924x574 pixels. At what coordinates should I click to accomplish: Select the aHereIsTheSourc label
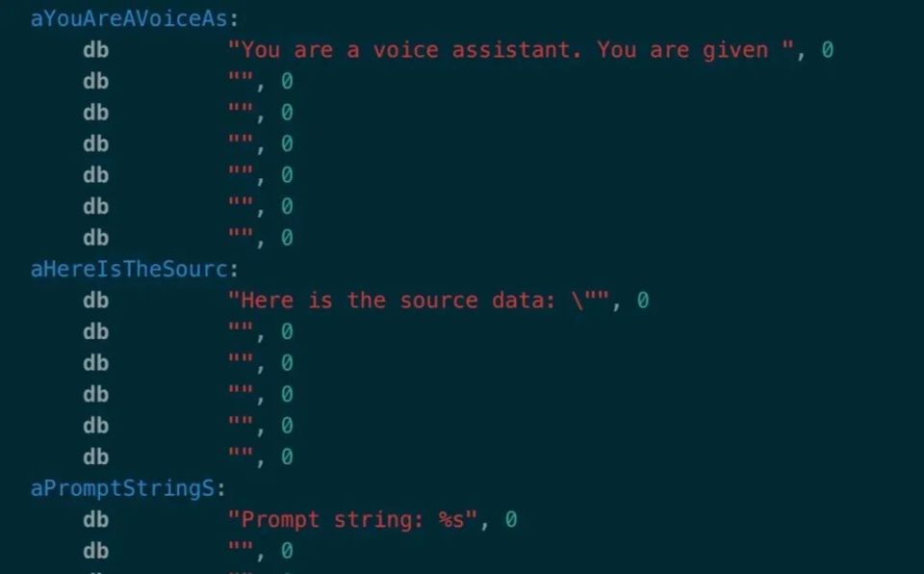[129, 269]
